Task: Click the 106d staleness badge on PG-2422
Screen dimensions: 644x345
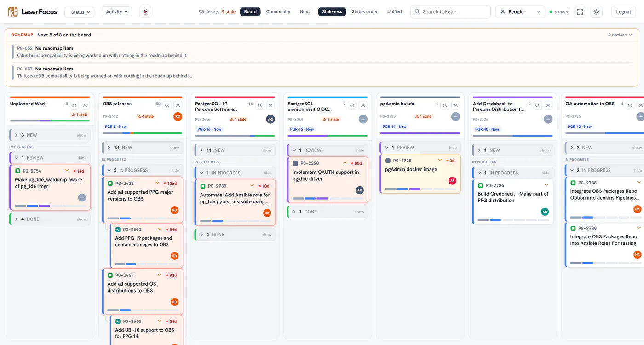Action: click(x=171, y=184)
